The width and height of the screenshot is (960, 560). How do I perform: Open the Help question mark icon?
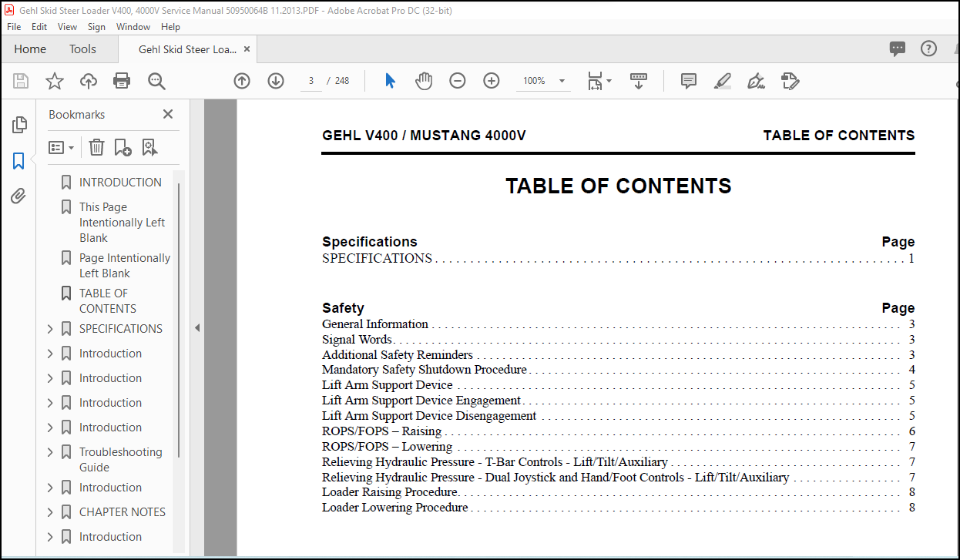coord(929,49)
